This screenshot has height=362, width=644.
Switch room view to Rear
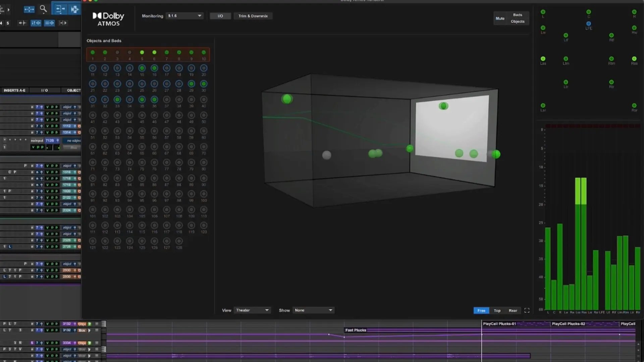(x=513, y=310)
